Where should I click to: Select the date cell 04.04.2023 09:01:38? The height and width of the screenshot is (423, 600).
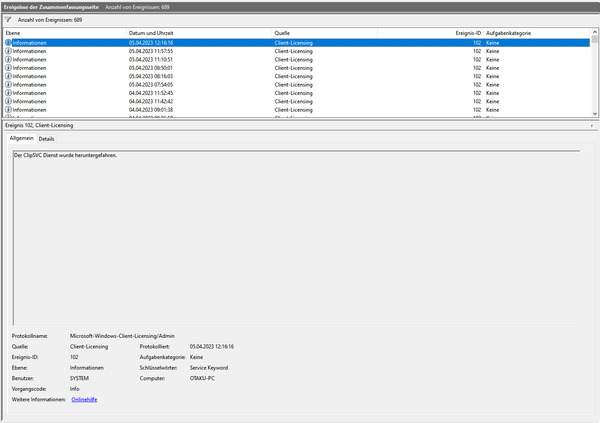[151, 110]
